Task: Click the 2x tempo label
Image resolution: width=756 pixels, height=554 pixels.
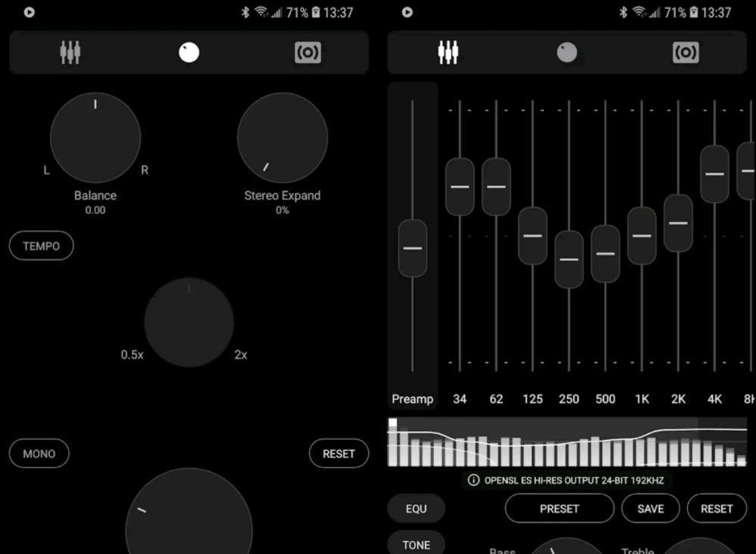Action: click(x=240, y=355)
